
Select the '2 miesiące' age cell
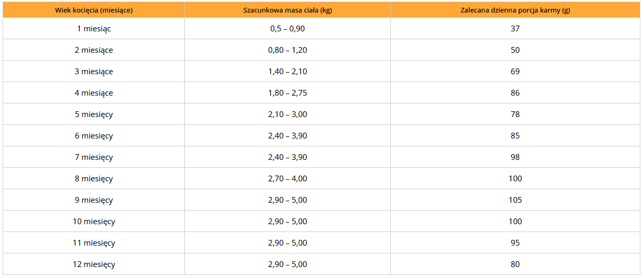(x=94, y=50)
